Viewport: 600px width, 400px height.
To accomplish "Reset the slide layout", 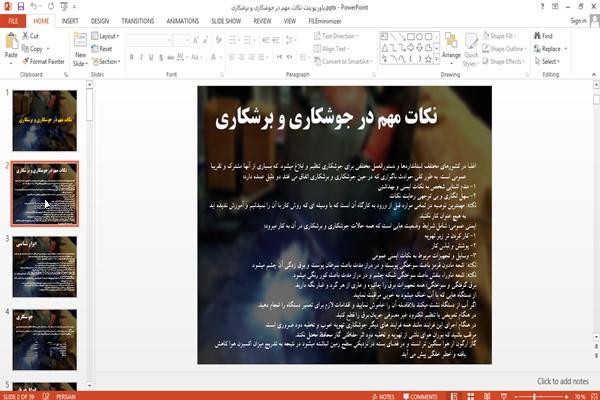I will [102, 49].
